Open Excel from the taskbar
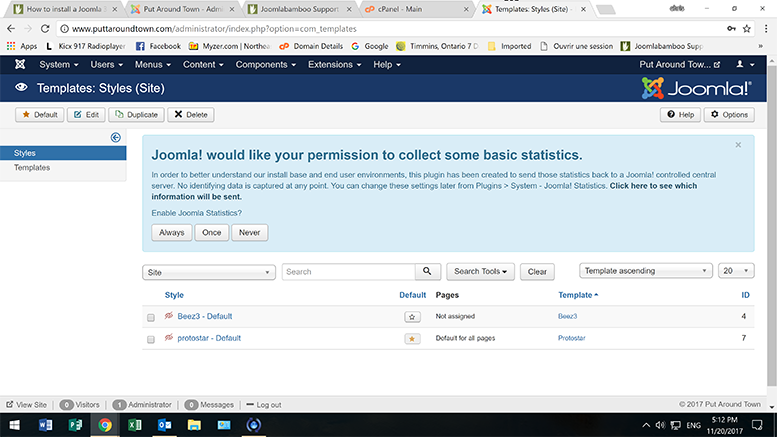Image resolution: width=777 pixels, height=437 pixels. pos(134,425)
